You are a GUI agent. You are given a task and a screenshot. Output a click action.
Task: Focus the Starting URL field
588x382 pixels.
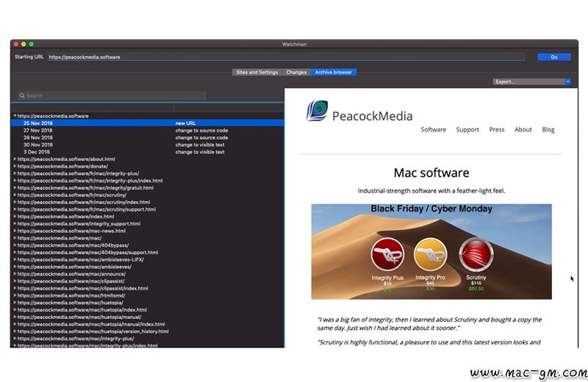click(x=286, y=57)
